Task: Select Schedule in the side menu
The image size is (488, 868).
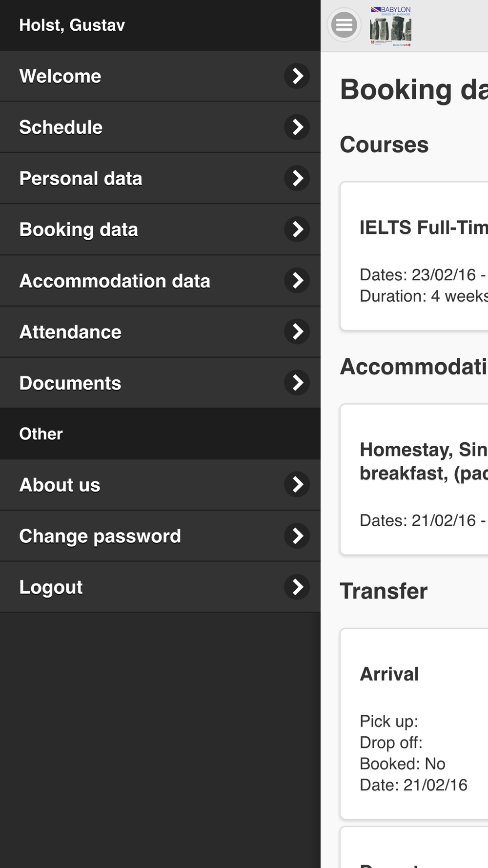Action: pos(160,127)
